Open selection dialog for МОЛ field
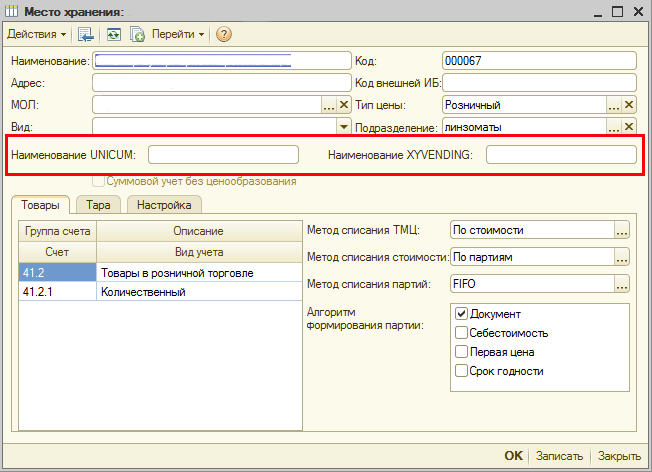 328,104
